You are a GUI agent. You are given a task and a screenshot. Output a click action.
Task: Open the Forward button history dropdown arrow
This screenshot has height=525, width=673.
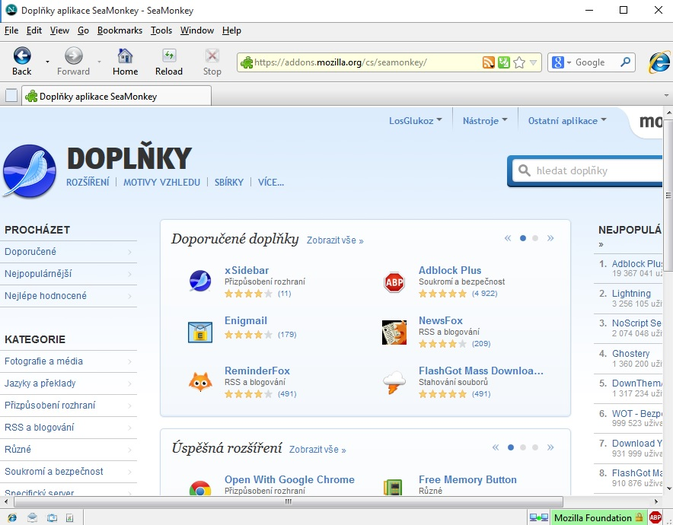(x=99, y=62)
